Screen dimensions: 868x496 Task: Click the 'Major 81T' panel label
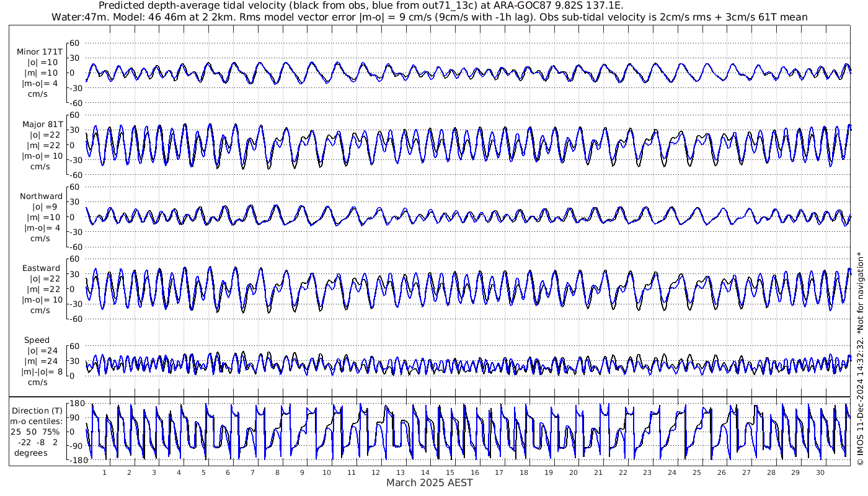tap(42, 124)
